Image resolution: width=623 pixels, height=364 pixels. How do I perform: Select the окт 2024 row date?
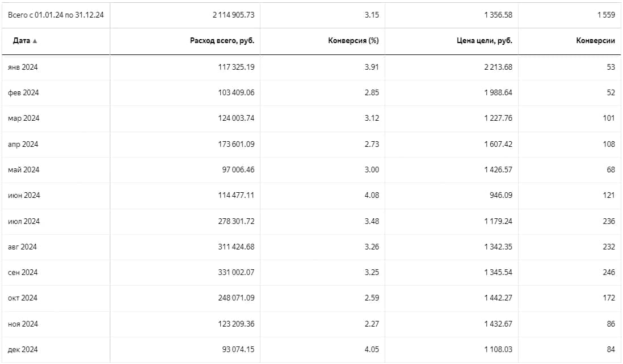point(23,298)
